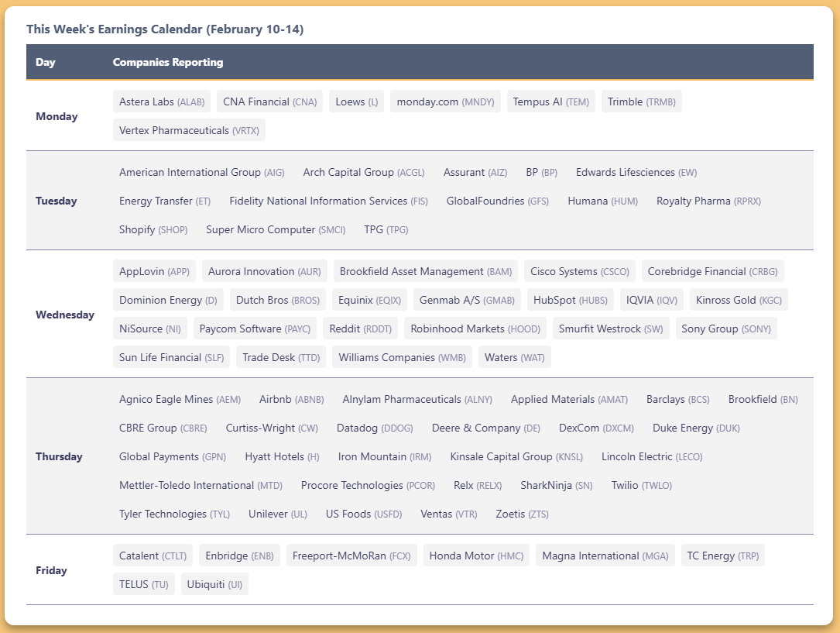The height and width of the screenshot is (633, 840).
Task: Click Kinsale Capital Group (KNSL)
Action: coord(516,456)
